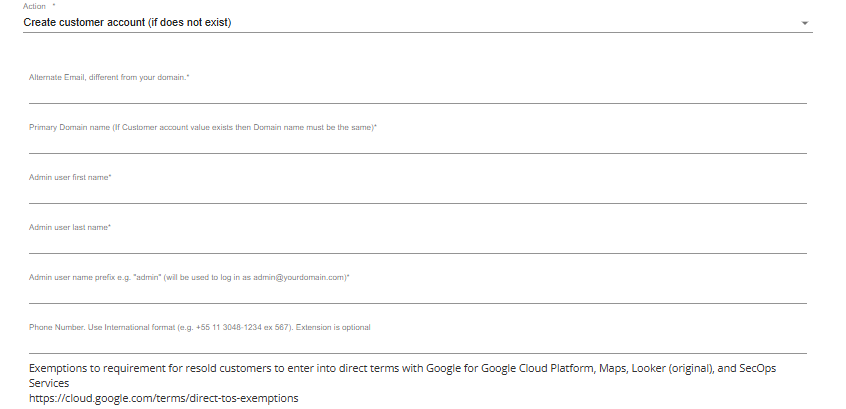Click the 'Admin user last name' label
Image resolution: width=846 pixels, height=409 pixels.
pos(70,228)
